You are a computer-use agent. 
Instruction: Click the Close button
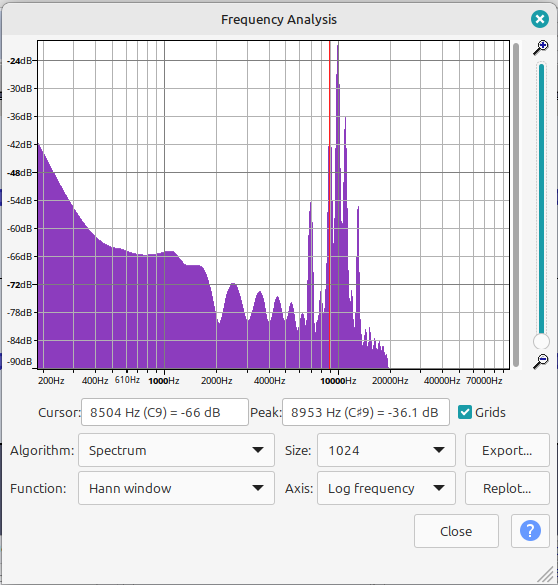456,531
